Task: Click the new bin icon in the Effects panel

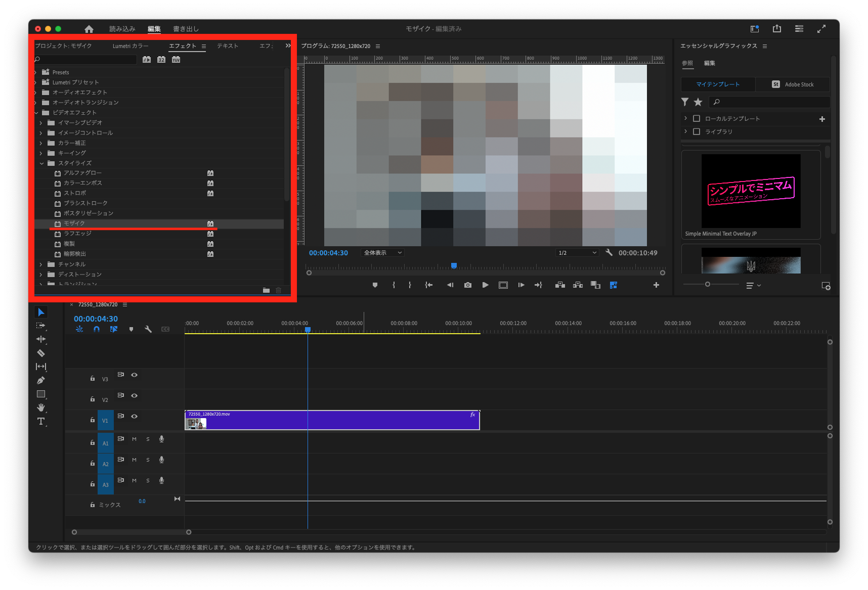Action: point(267,290)
